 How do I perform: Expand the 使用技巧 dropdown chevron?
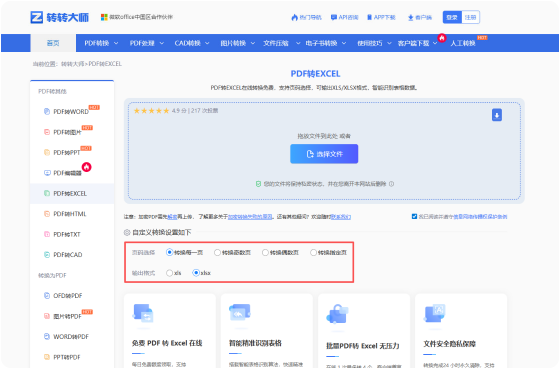[389, 43]
